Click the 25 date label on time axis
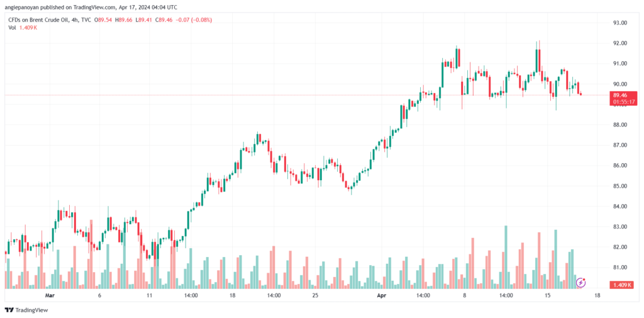Image resolution: width=644 pixels, height=318 pixels. [316, 295]
